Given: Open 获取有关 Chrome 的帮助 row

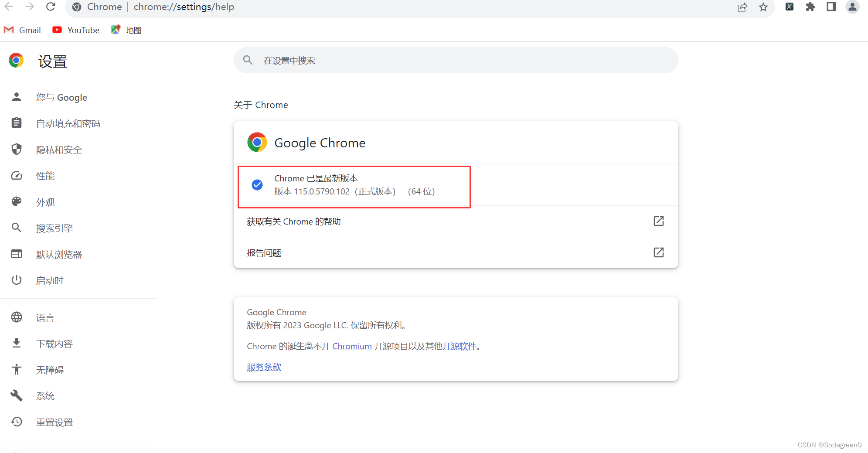Looking at the screenshot, I should point(456,221).
